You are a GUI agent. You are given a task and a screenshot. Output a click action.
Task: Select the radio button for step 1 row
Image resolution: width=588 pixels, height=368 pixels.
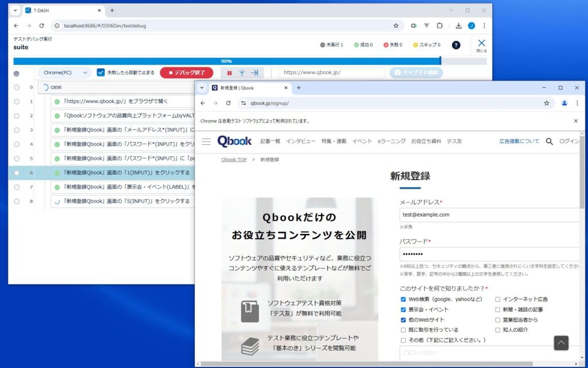pyautogui.click(x=17, y=102)
